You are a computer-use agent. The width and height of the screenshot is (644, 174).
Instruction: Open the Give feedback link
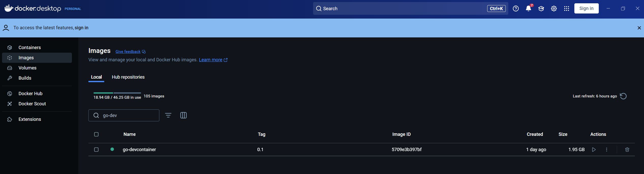coord(128,52)
